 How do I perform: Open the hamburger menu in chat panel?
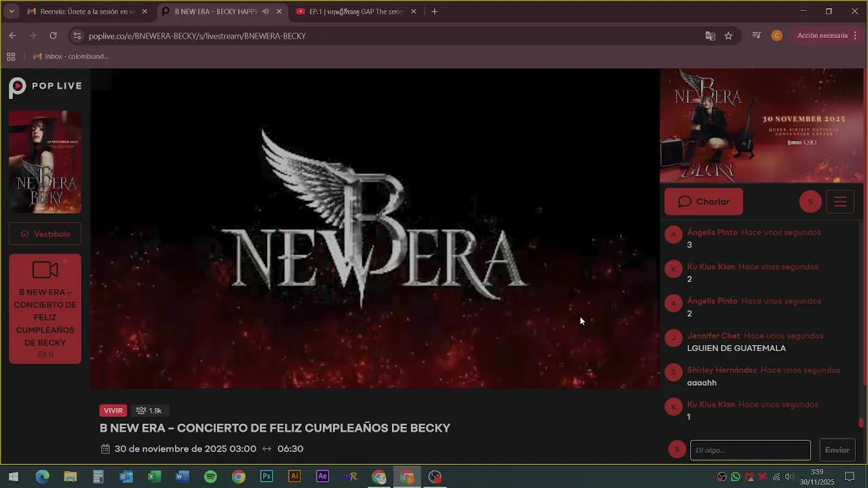tap(840, 202)
